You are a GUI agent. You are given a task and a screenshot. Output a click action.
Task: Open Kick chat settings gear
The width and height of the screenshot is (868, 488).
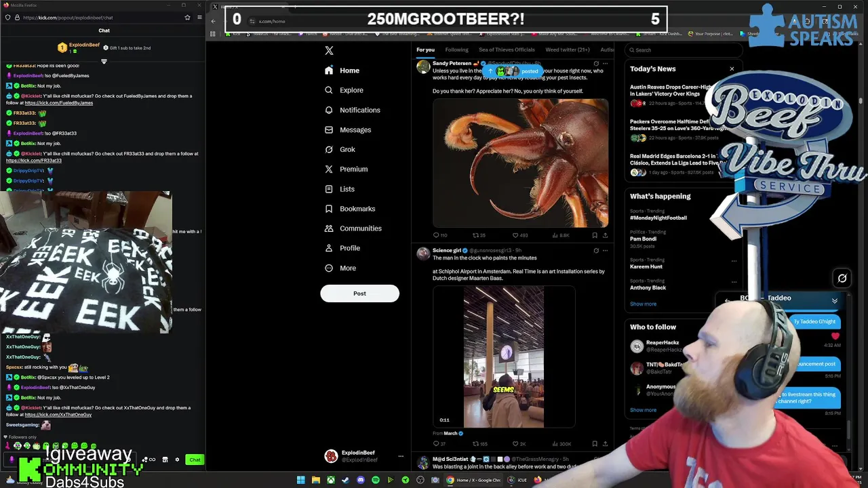pos(177,460)
